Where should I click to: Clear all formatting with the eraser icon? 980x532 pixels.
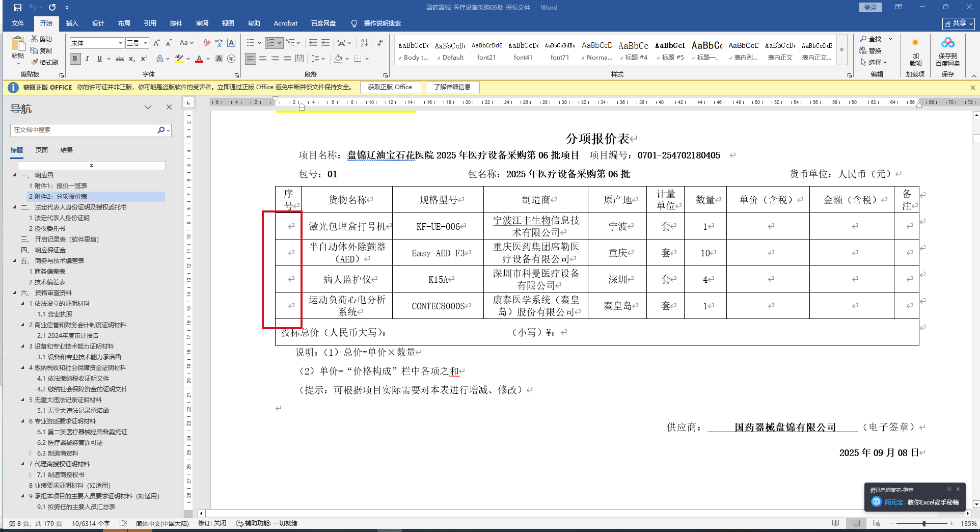207,43
